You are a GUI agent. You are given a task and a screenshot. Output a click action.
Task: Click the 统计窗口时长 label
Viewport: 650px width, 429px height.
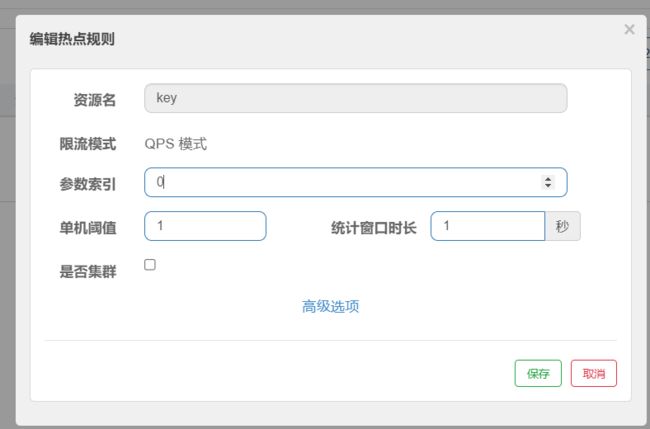point(374,228)
